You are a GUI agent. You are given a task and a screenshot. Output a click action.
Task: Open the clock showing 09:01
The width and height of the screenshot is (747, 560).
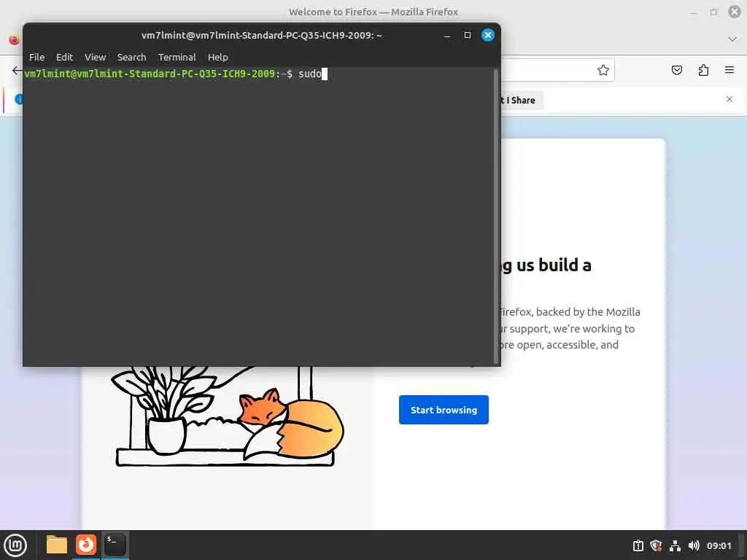point(719,545)
